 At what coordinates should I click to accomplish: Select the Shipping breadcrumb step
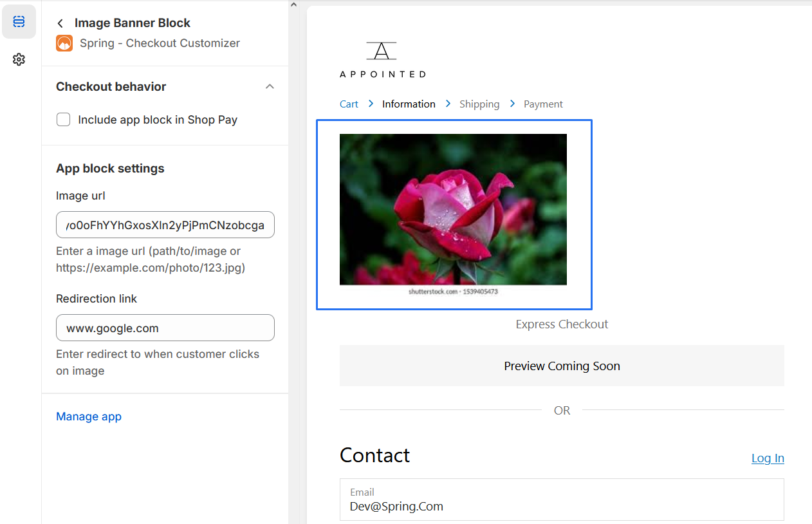(x=479, y=104)
